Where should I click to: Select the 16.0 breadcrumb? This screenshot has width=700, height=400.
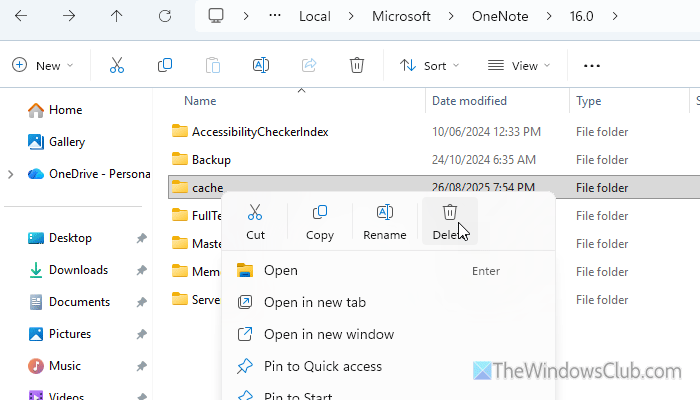click(581, 17)
